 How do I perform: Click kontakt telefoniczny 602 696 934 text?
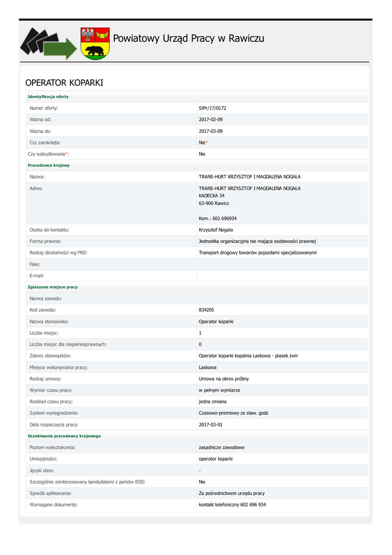point(232,505)
